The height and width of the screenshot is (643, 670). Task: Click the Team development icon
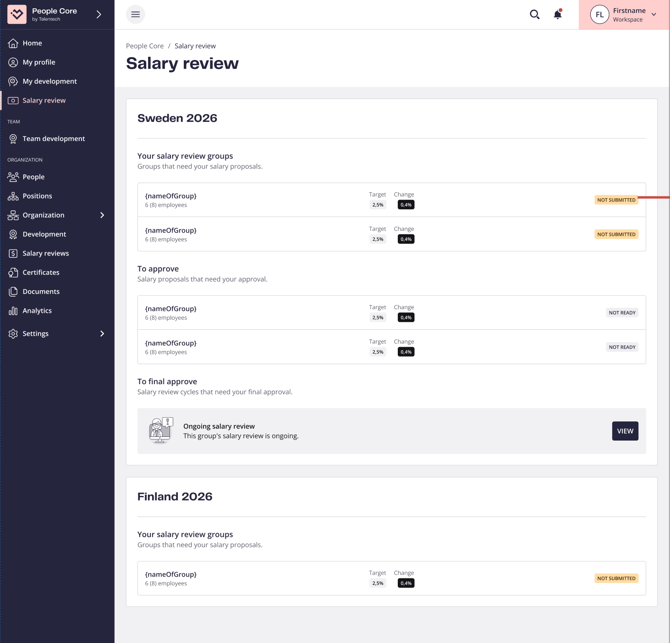click(x=13, y=139)
